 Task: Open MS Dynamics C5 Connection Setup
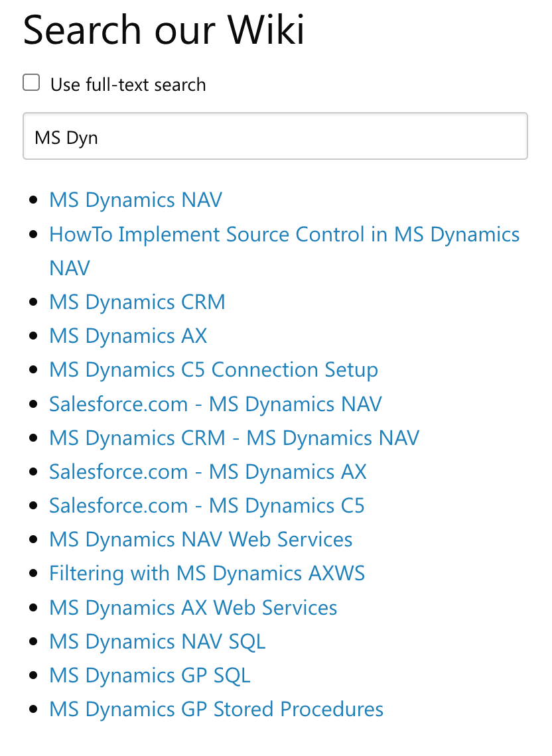(213, 370)
